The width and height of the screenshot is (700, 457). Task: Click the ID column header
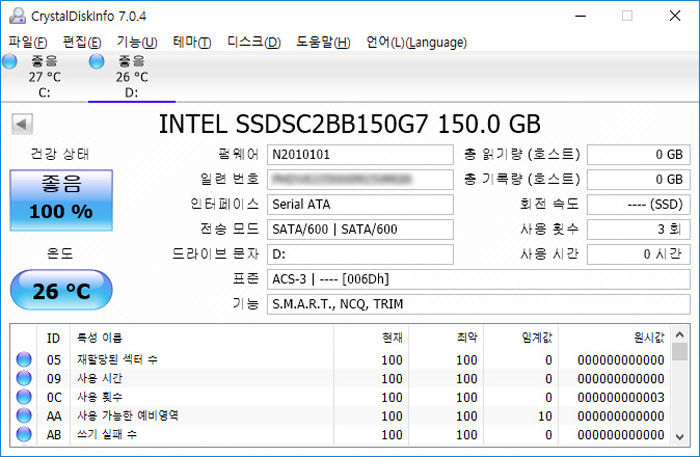coord(53,338)
